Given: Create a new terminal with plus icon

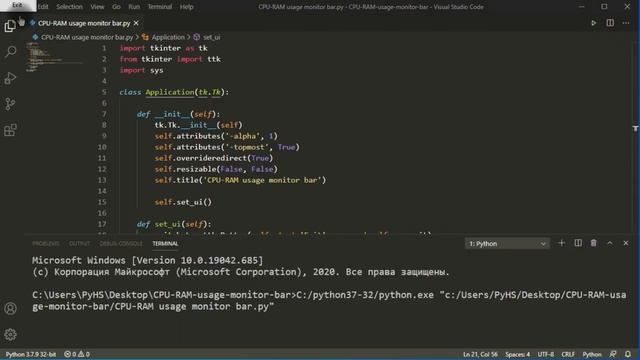Looking at the screenshot, I should coord(561,243).
